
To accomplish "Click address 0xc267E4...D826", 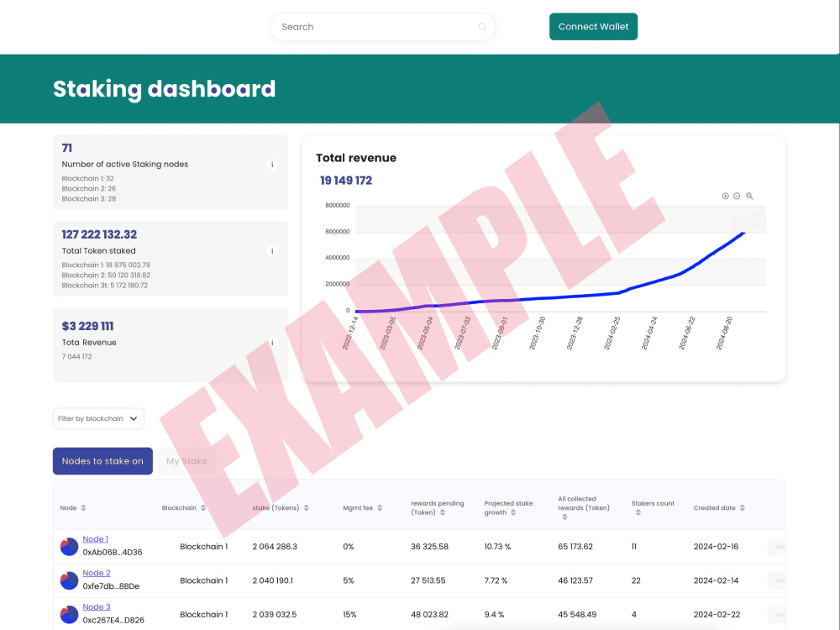I will tap(113, 621).
